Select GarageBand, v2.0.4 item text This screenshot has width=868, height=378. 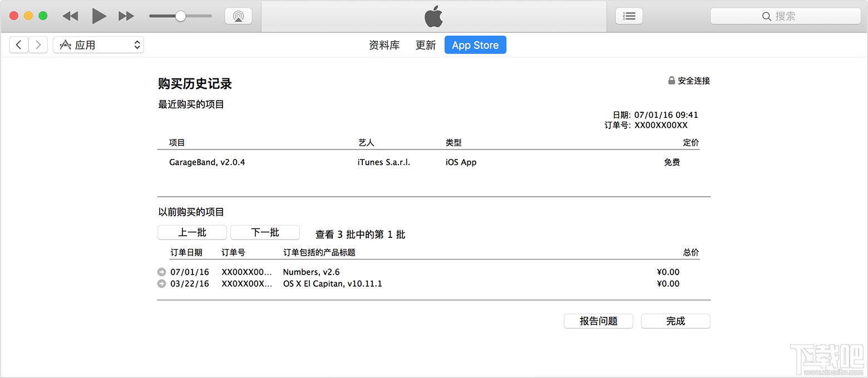[x=207, y=162]
